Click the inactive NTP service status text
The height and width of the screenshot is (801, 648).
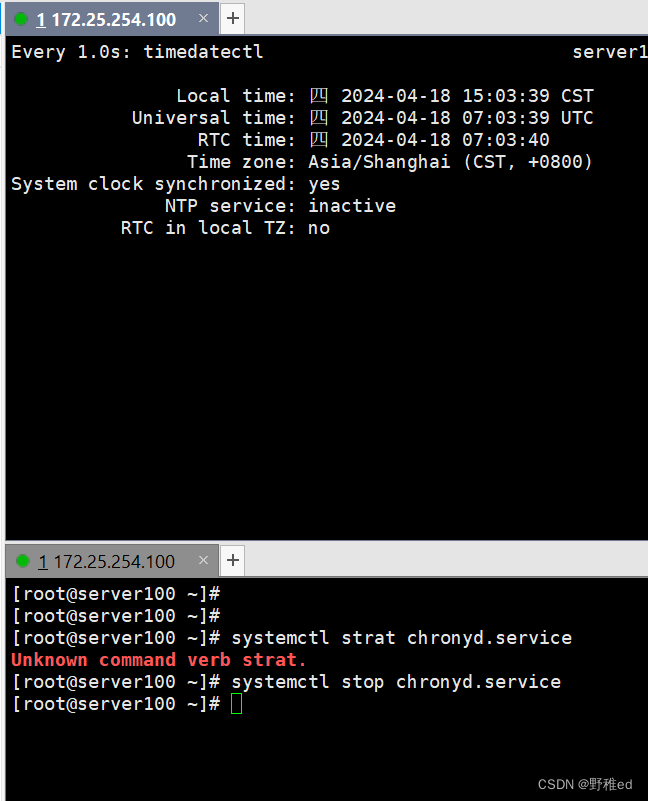pos(352,205)
